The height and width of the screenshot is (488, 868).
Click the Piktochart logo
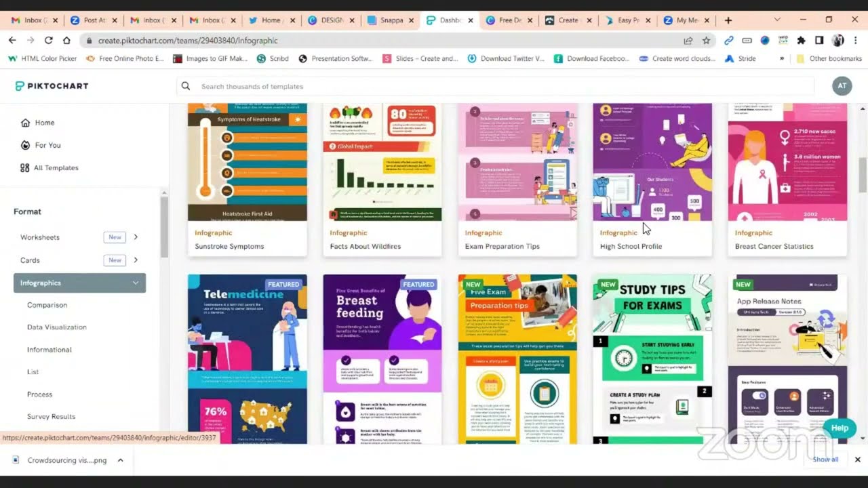click(x=52, y=86)
